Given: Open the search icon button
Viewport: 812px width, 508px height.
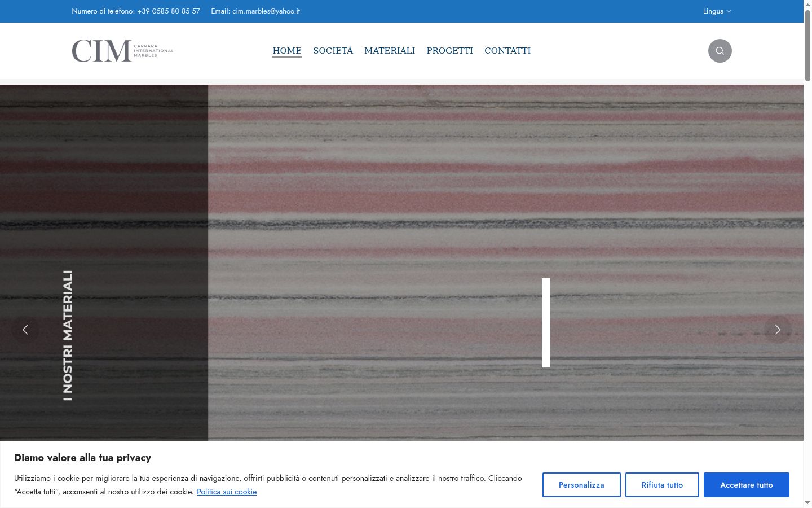Looking at the screenshot, I should (x=720, y=51).
